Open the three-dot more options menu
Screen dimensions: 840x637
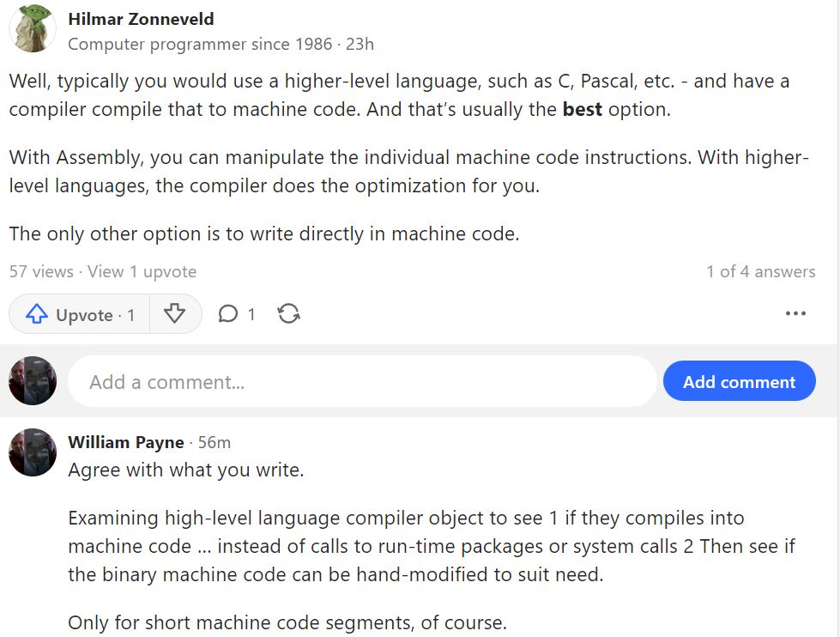pyautogui.click(x=795, y=313)
